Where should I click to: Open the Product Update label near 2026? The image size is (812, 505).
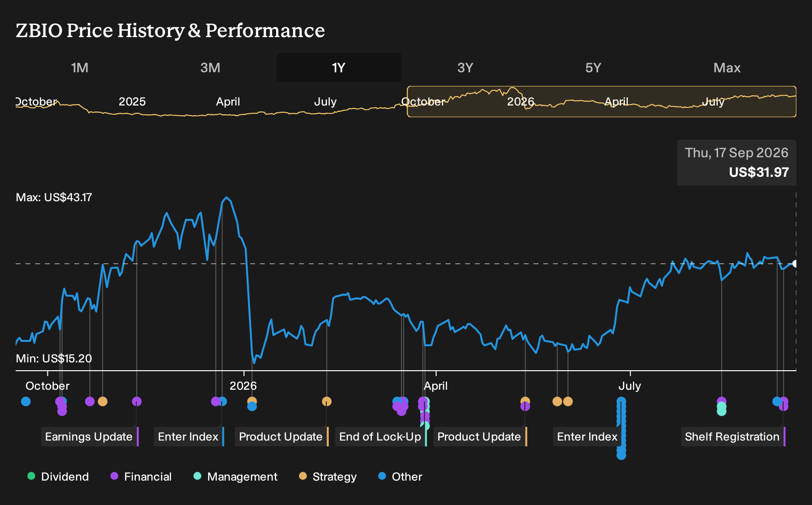click(281, 437)
